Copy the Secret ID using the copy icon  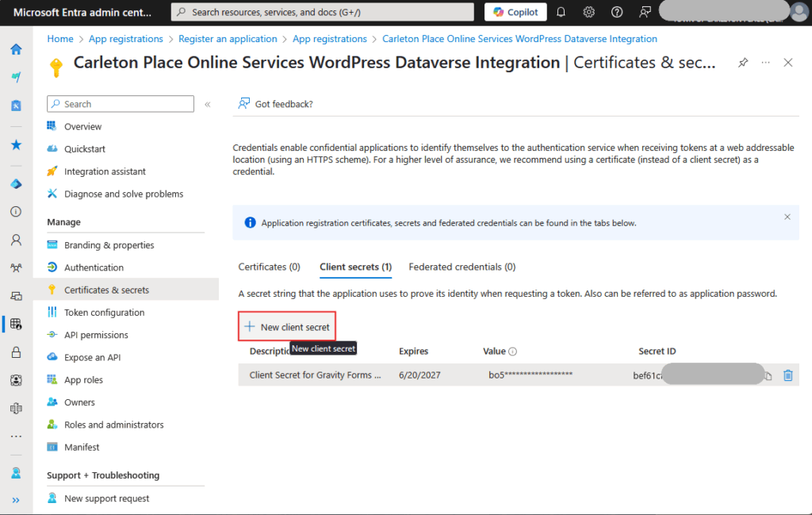point(768,375)
